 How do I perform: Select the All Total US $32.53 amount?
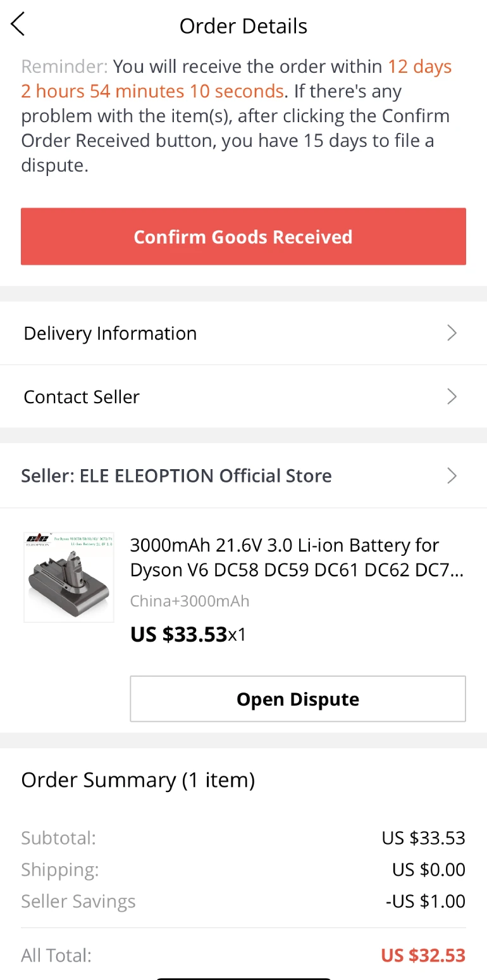click(422, 955)
